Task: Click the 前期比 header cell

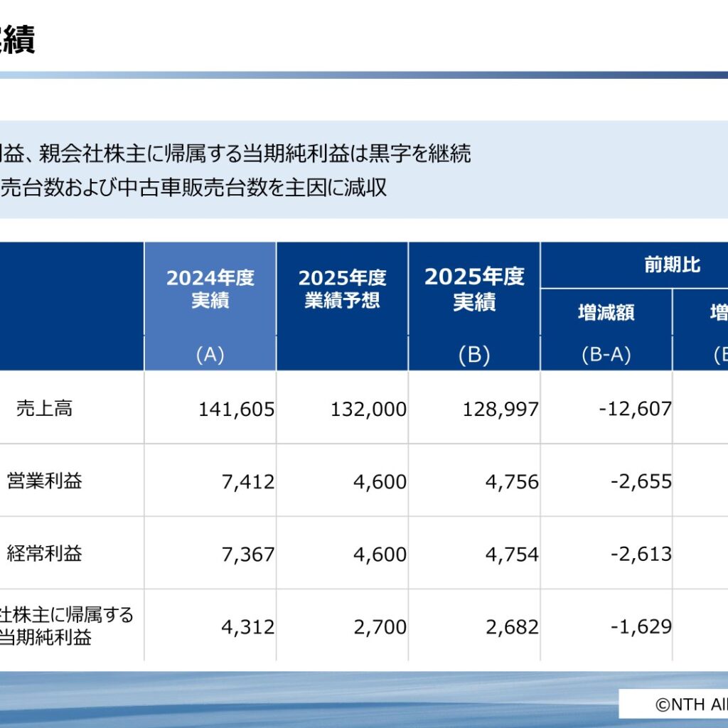Action: [x=672, y=264]
